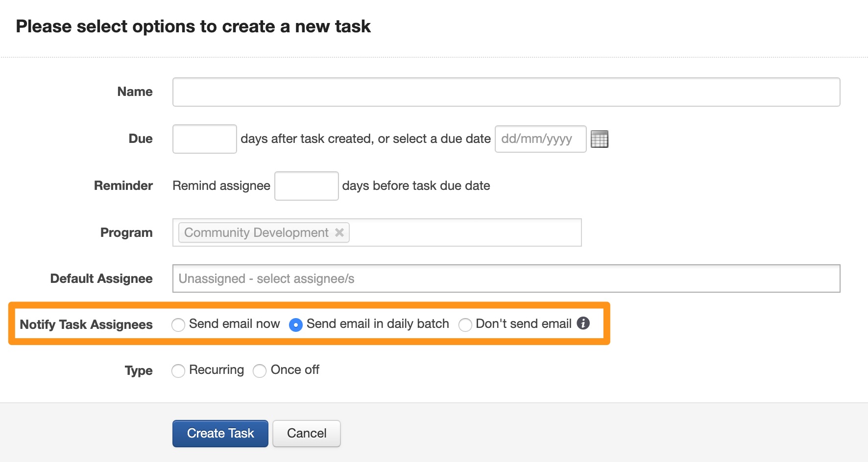Screen dimensions: 868x462
Task: Select the Don't send email option
Action: coord(465,324)
